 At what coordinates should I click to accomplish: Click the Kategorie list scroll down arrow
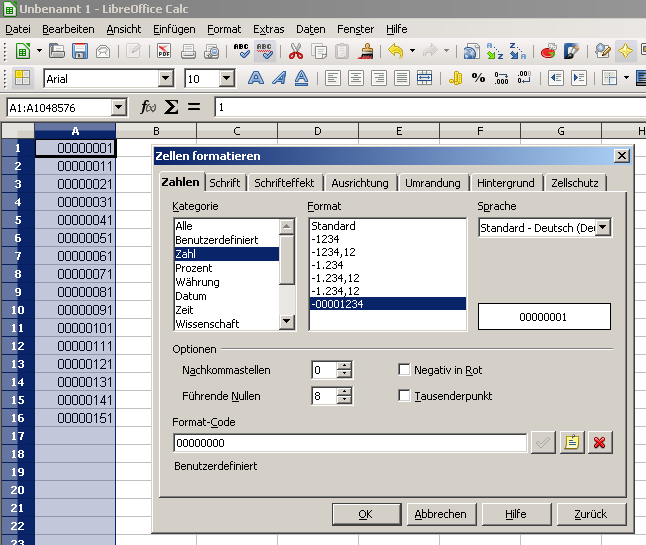(287, 320)
